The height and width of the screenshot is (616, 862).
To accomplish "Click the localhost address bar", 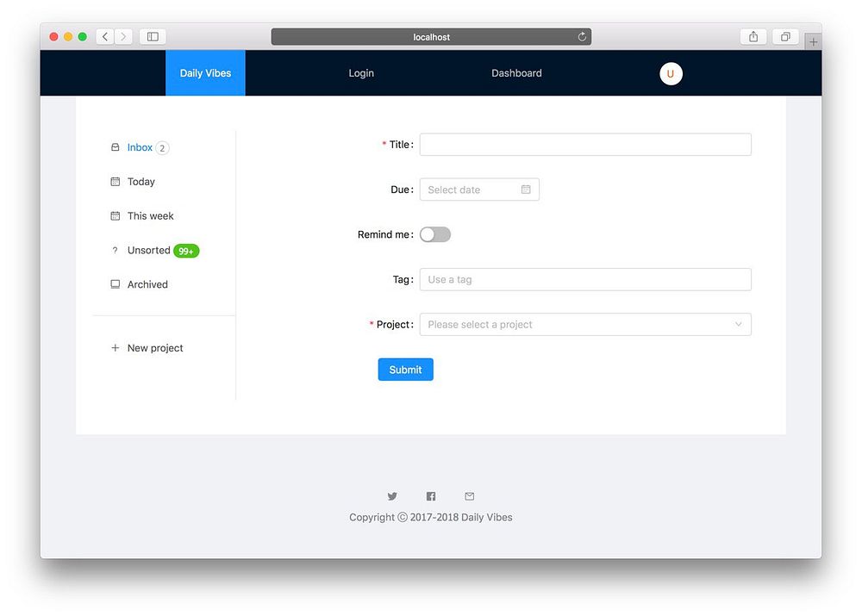I will coord(431,37).
